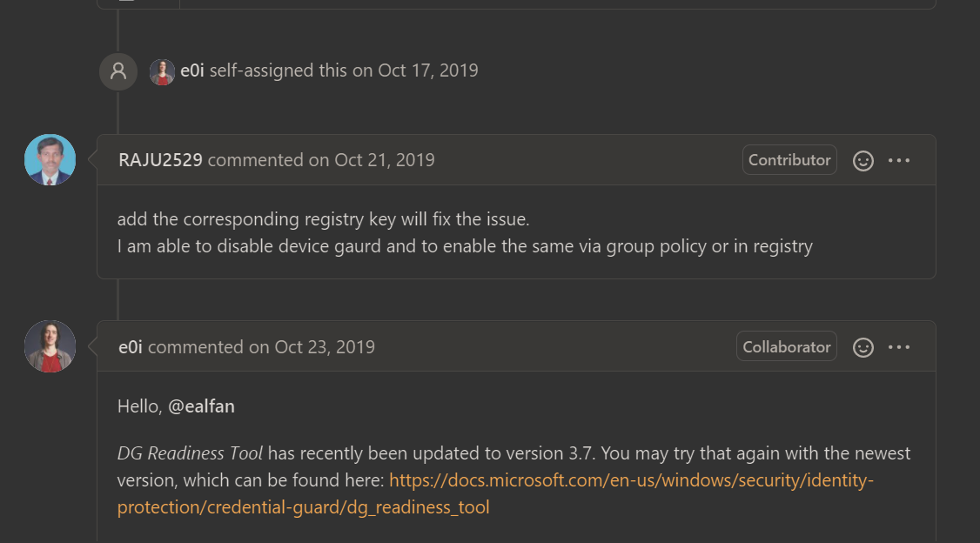Click the italic 'DG Readiness Tool' text
Viewport: 980px width, 543px height.
[190, 453]
